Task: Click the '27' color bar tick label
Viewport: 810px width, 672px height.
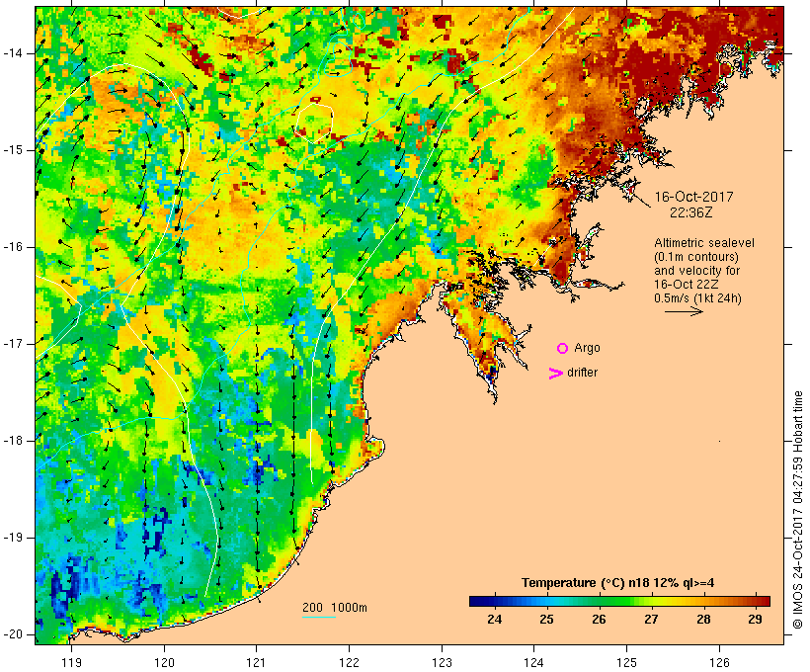Action: [x=651, y=619]
